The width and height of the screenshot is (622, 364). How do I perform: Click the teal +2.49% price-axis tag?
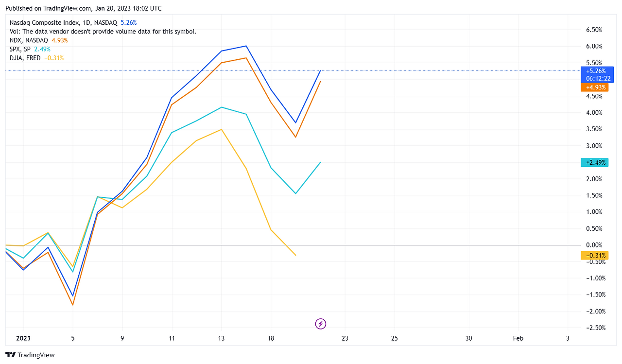594,162
